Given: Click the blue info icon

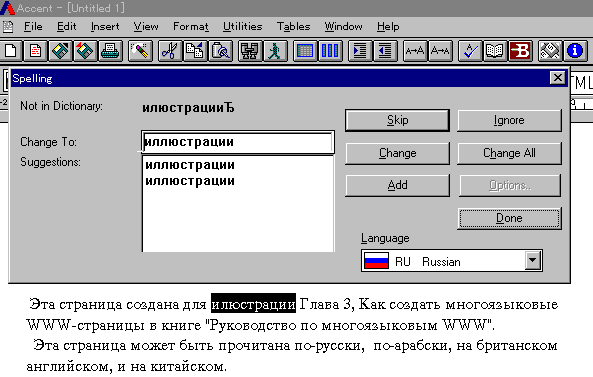Looking at the screenshot, I should [575, 51].
